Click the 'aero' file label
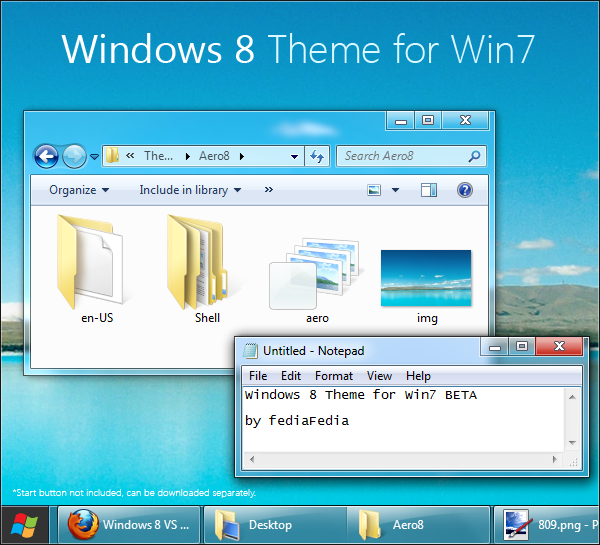Viewport: 600px width, 545px height. (x=317, y=318)
